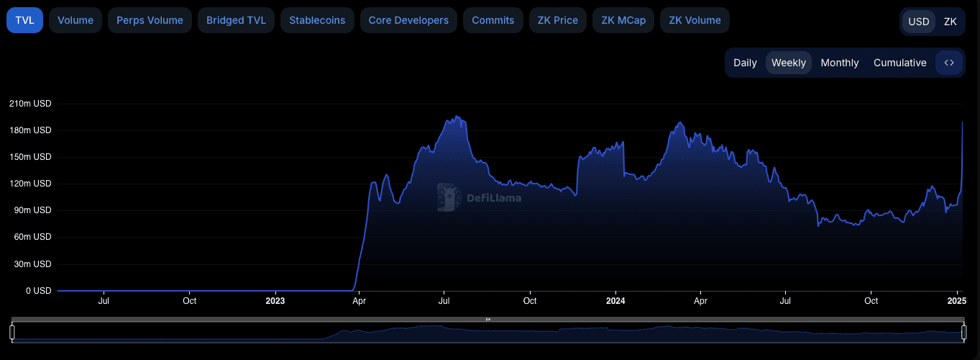Grab the right range slider handle

pyautogui.click(x=963, y=332)
